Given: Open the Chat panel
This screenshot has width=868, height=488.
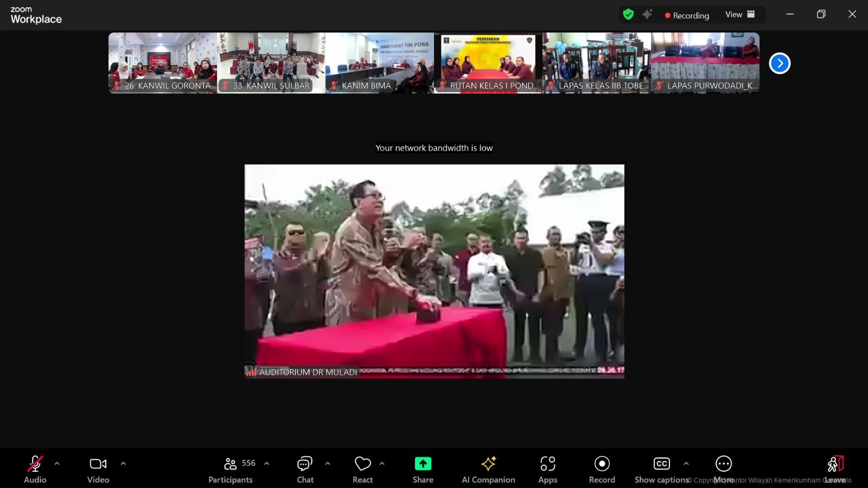Looking at the screenshot, I should click(x=305, y=470).
